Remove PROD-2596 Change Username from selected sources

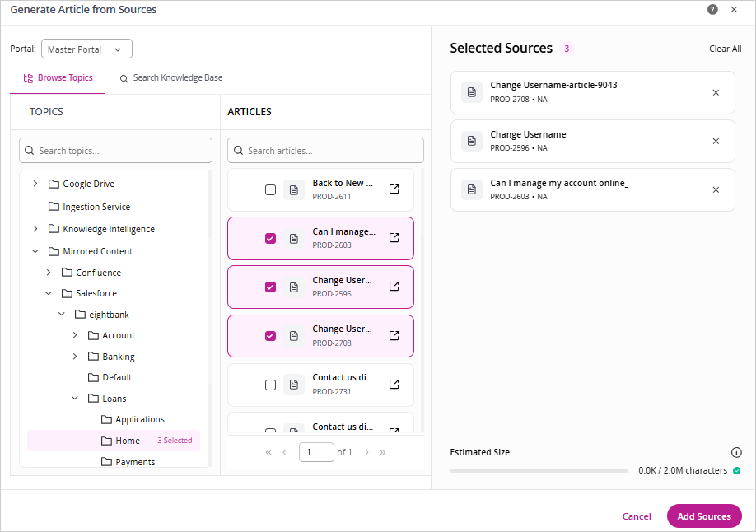coord(716,142)
